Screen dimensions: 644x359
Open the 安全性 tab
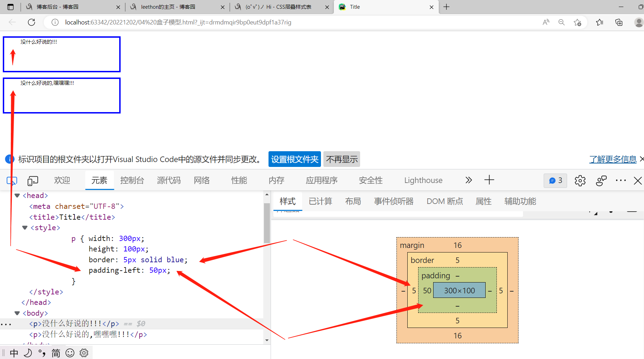point(371,180)
